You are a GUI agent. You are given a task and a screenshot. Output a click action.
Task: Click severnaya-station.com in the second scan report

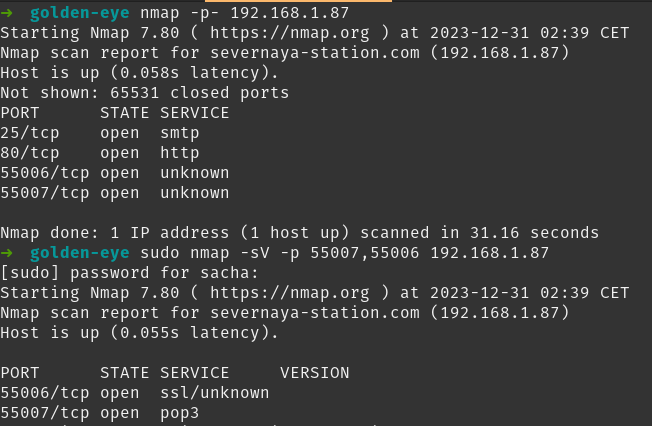(x=315, y=313)
